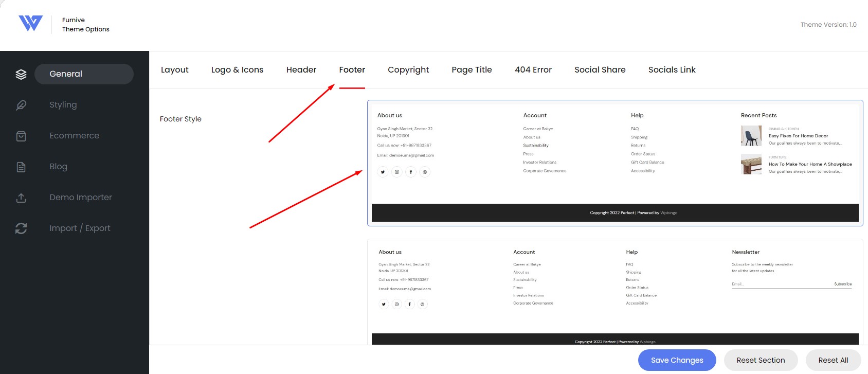Screen dimensions: 868x374
Task: Click the Furnive W logo icon
Action: click(x=30, y=23)
